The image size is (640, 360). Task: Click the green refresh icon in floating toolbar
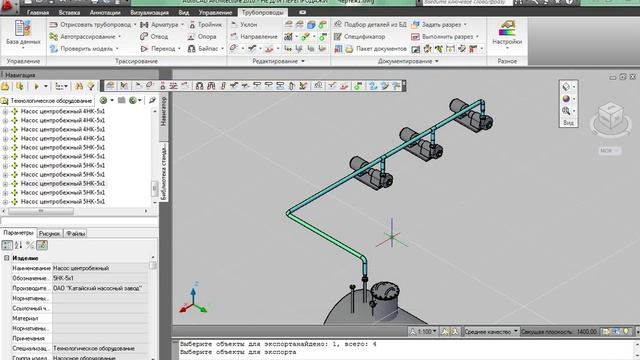tap(358, 86)
